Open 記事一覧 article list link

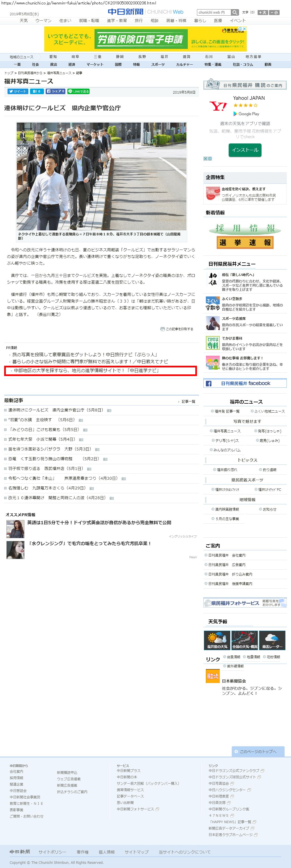[x=188, y=401]
